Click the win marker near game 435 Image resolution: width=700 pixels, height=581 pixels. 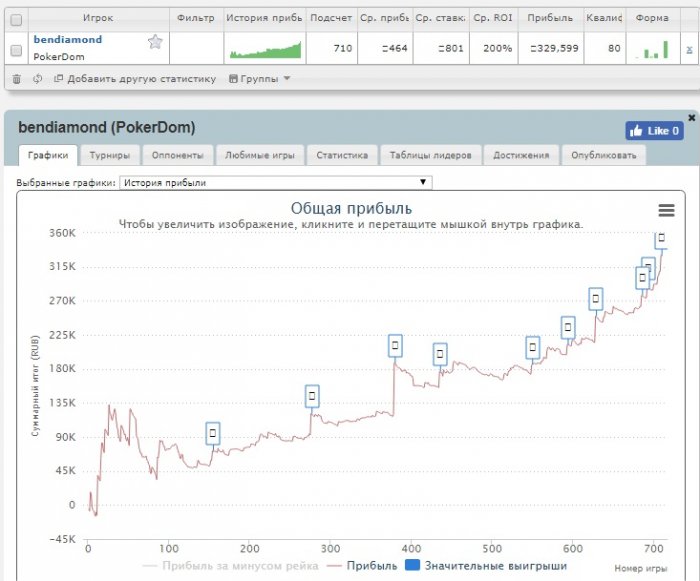440,354
